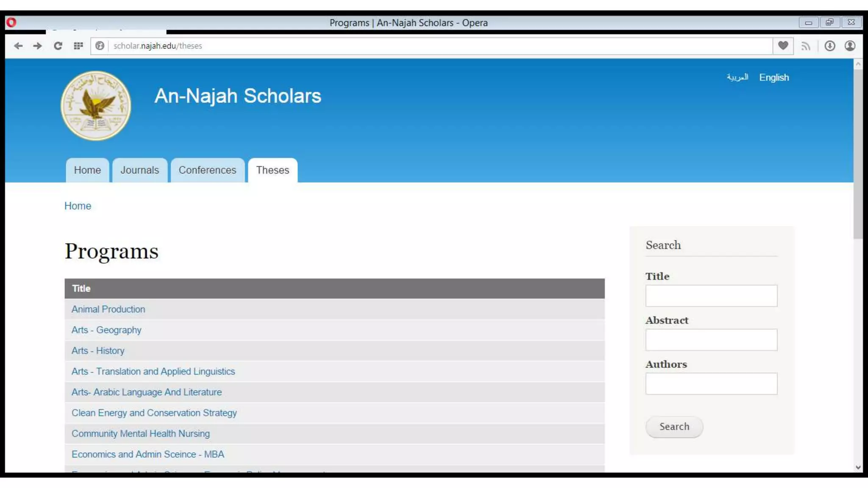
Task: Click the browser forward arrow icon
Action: tap(38, 46)
